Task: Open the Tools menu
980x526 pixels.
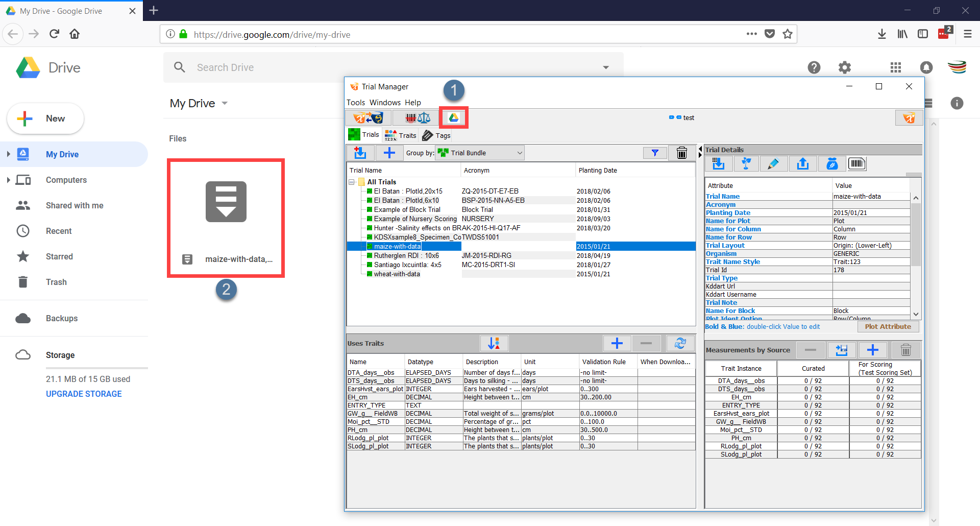Action: tap(356, 103)
